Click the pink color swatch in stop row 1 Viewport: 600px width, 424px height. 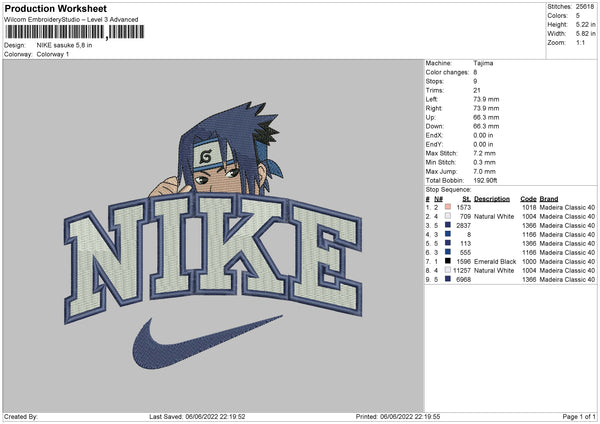[448, 207]
